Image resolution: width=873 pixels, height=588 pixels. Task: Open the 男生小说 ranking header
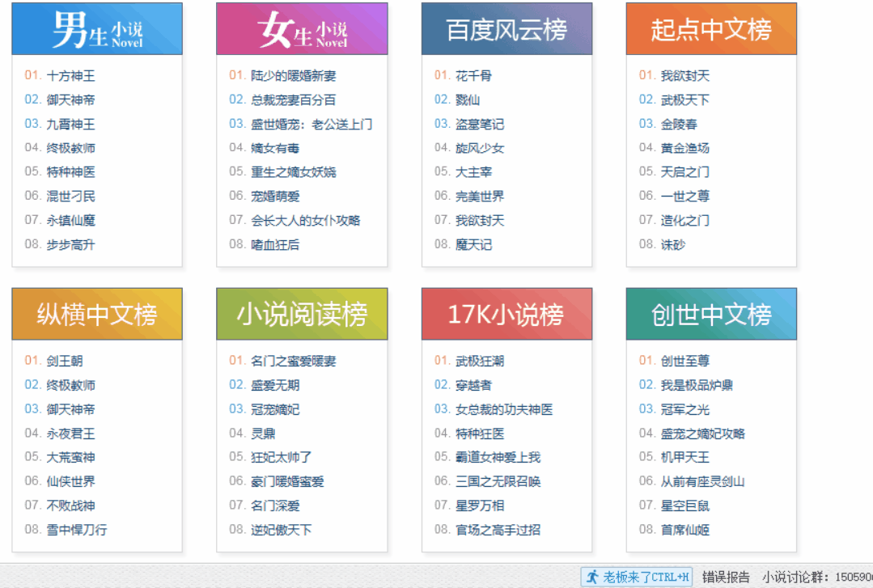(x=97, y=29)
